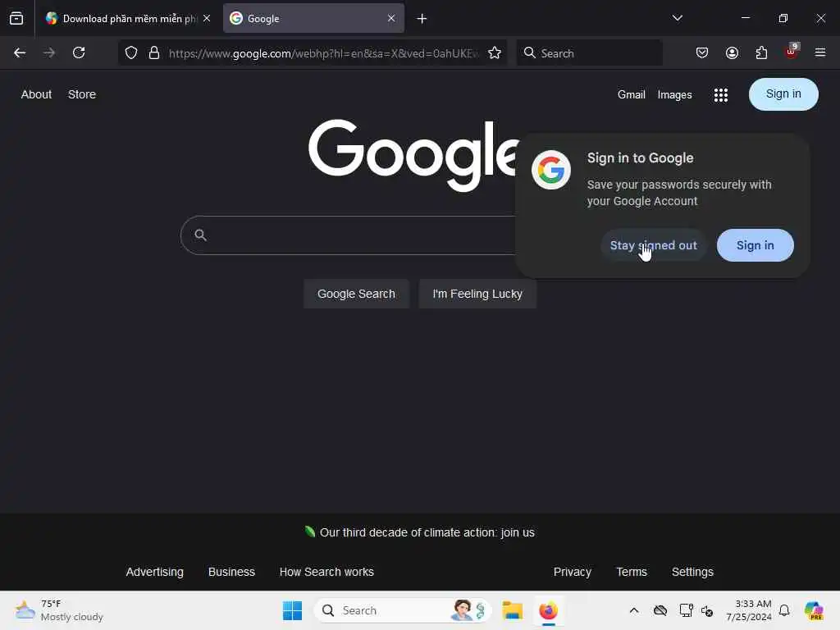Viewport: 840px width, 630px height.
Task: Open Gmail link
Action: coord(631,95)
